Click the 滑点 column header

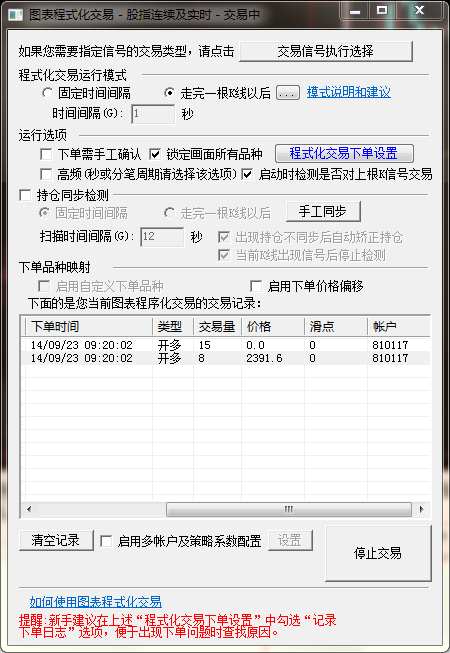336,326
